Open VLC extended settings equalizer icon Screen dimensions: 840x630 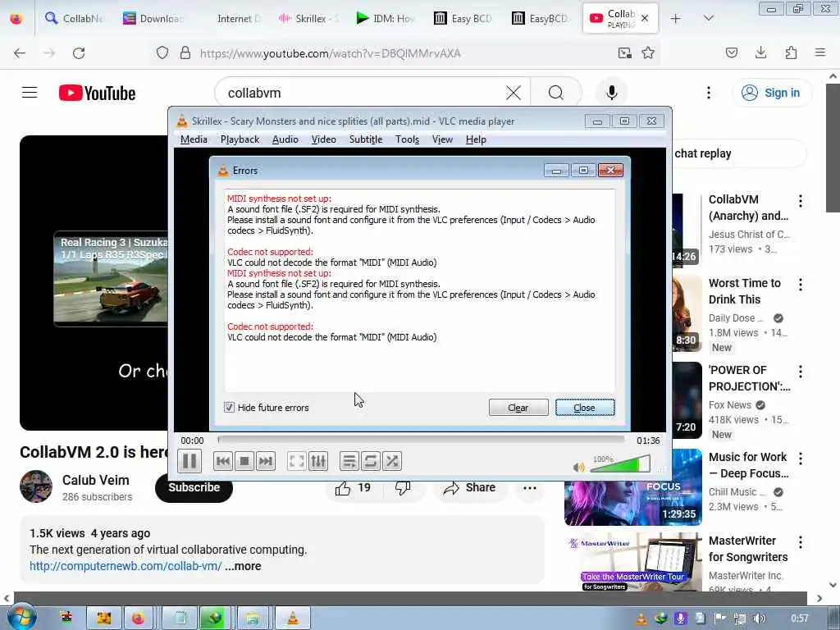click(317, 461)
